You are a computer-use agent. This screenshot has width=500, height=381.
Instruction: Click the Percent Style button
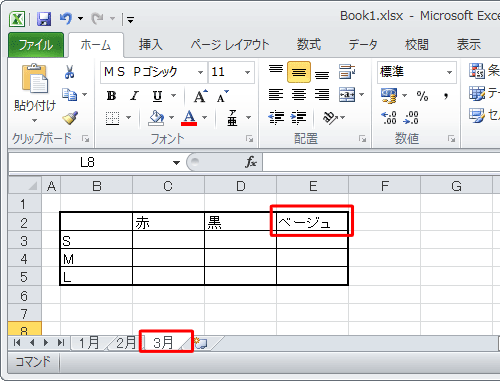(x=422, y=96)
